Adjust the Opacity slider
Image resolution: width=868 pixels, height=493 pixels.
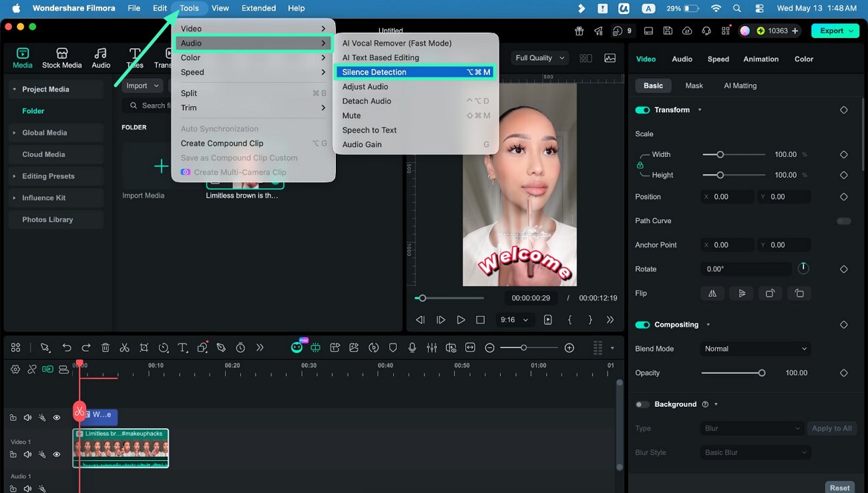(733, 373)
